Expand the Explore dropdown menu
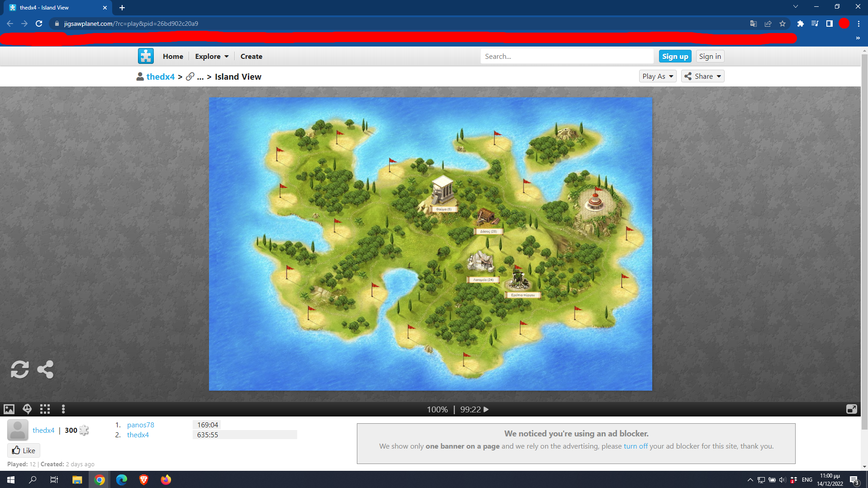The image size is (868, 488). [212, 56]
